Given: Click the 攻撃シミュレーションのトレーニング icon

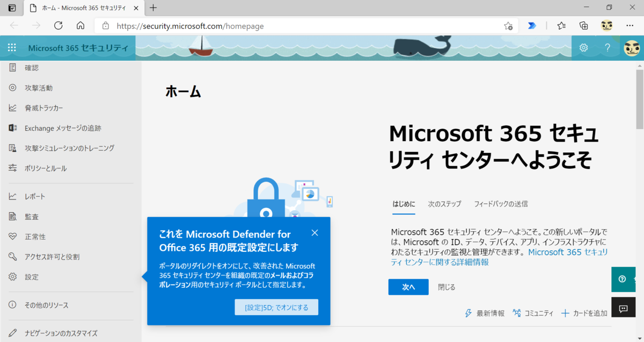Looking at the screenshot, I should click(12, 148).
